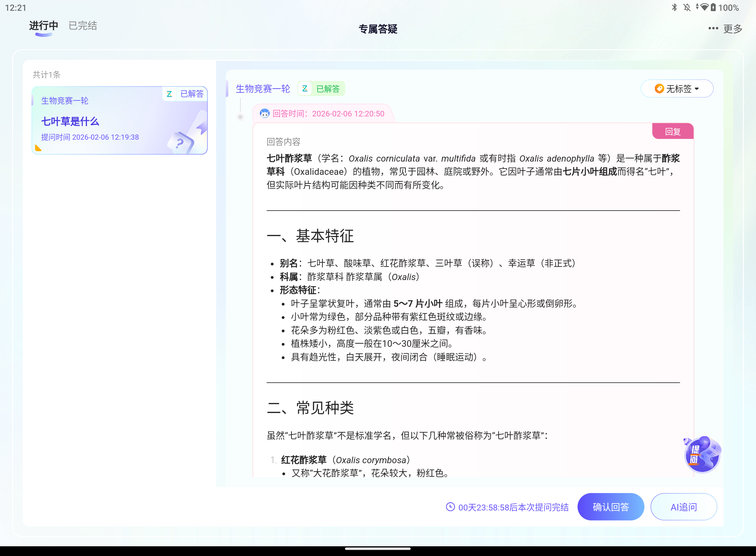Click the pink 回复 reply ribbon
756x556 pixels.
point(673,131)
